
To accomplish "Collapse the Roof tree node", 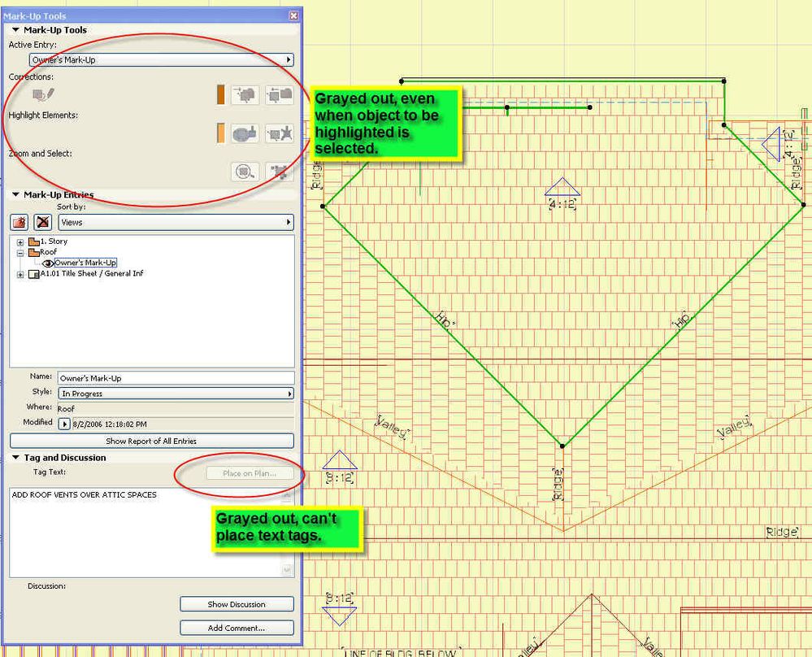I will pyautogui.click(x=20, y=253).
